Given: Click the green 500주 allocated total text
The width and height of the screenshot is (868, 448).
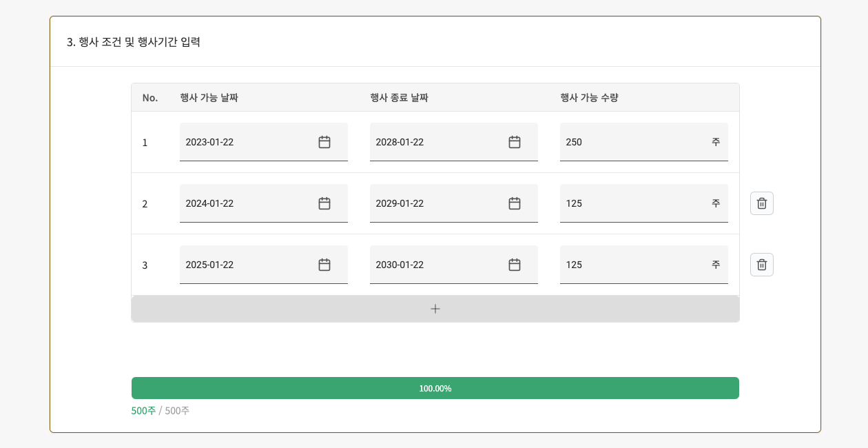Looking at the screenshot, I should click(x=142, y=410).
